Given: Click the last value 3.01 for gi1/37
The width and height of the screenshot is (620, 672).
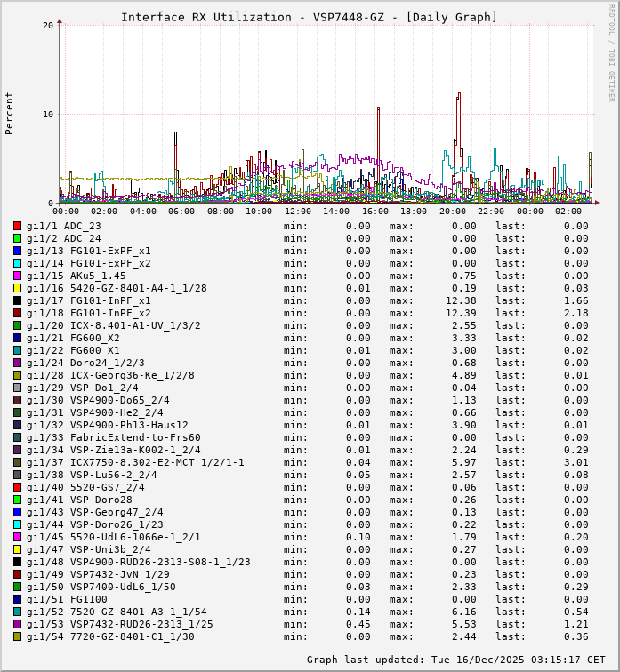Looking at the screenshot, I should pos(576,462).
